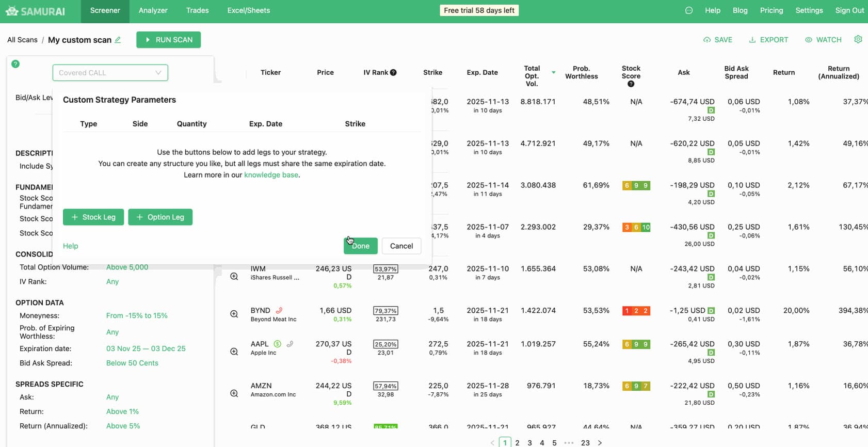Click the red link icon next to BYND
Image resolution: width=868 pixels, height=447 pixels.
[279, 310]
